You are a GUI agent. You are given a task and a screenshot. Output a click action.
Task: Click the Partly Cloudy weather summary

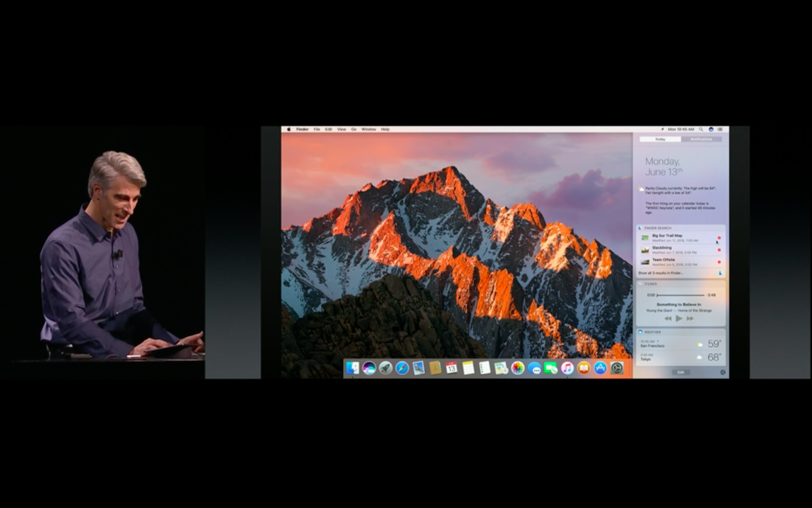pyautogui.click(x=680, y=190)
